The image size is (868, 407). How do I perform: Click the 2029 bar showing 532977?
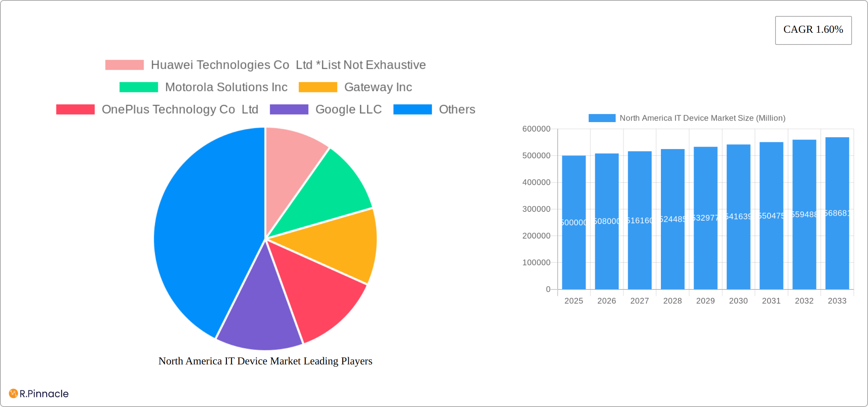pos(705,218)
